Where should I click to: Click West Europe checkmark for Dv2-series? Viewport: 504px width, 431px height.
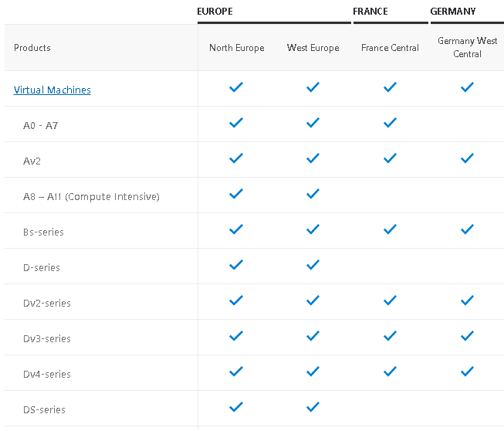click(x=313, y=301)
